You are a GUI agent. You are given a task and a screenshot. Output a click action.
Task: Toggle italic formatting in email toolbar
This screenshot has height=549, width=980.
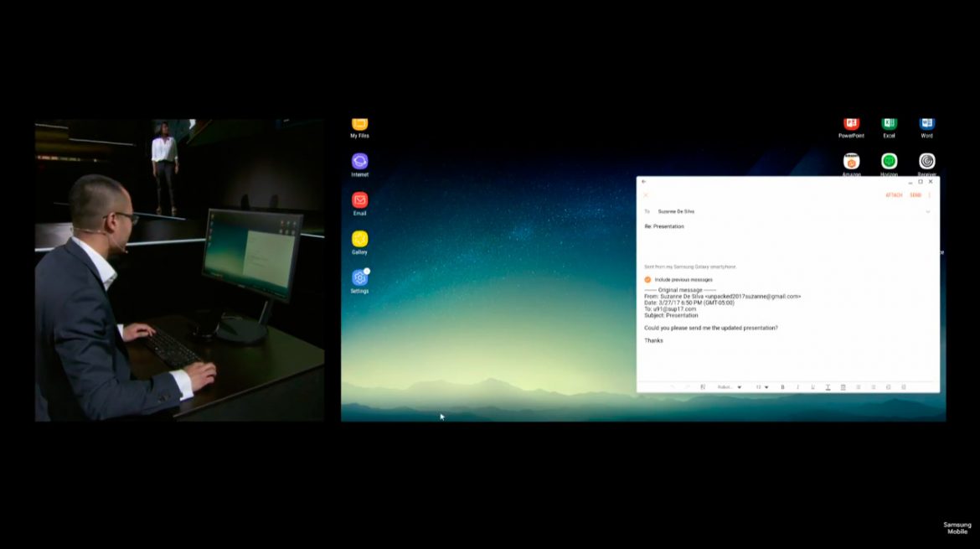[797, 387]
